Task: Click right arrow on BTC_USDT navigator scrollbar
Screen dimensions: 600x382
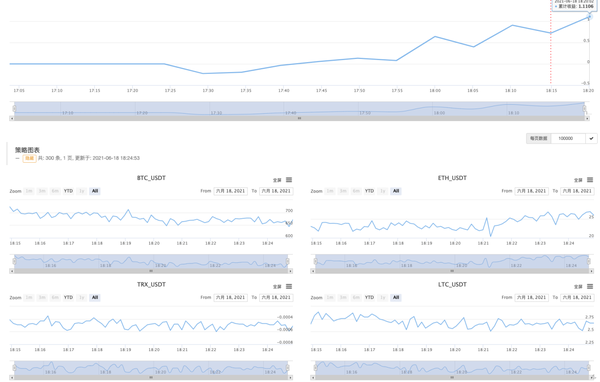Action: point(291,271)
